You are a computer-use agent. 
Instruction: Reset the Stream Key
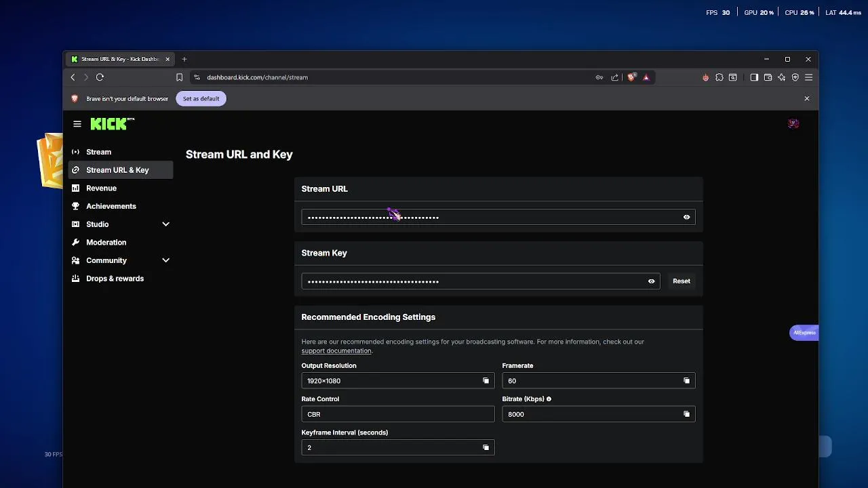coord(681,281)
